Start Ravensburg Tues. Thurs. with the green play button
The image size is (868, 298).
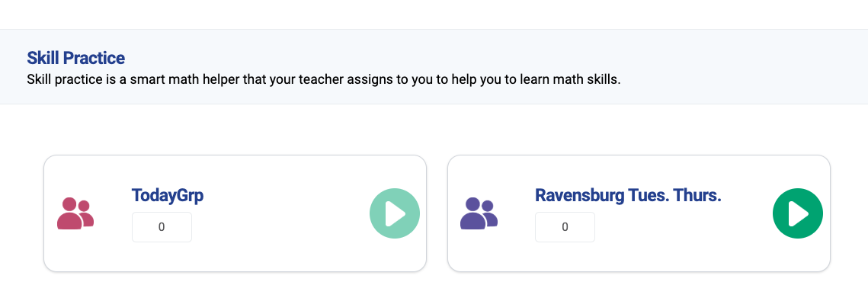coord(798,214)
